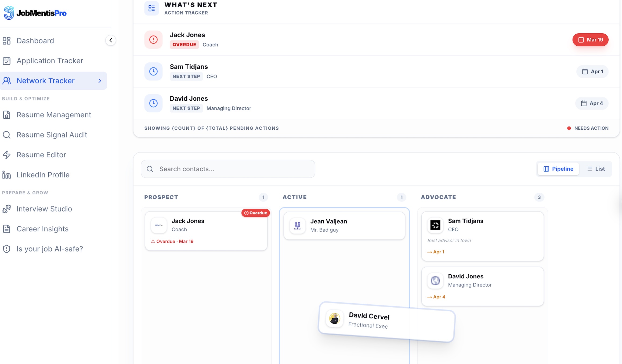Click the clock icon next to Sam Tidjans
The image size is (622, 364).
click(x=153, y=71)
